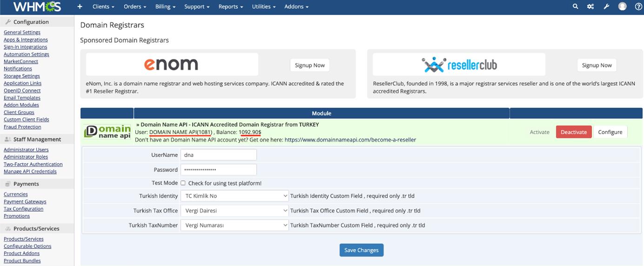This screenshot has height=266, width=644.
Task: Click the Domain Name API logo
Action: point(107,132)
